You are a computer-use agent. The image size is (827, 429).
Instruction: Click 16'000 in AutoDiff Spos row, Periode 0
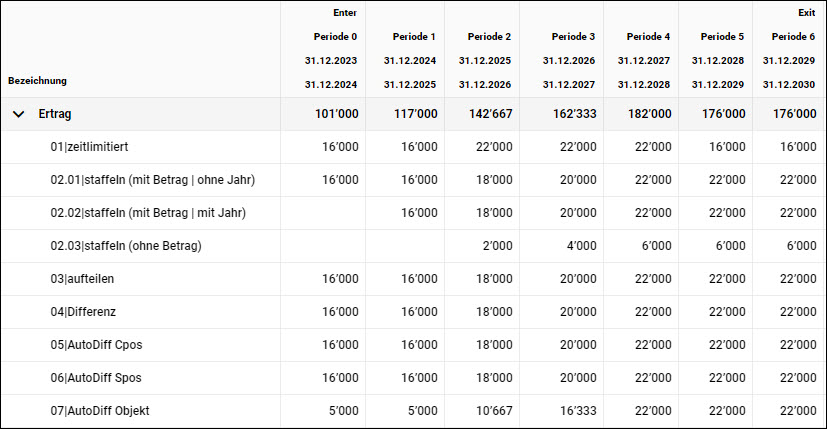(340, 378)
